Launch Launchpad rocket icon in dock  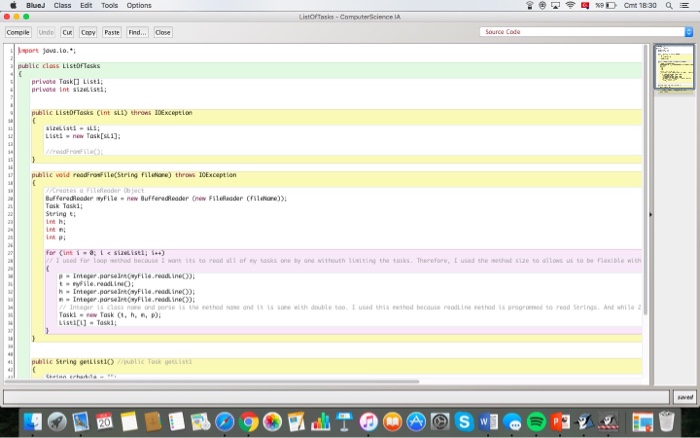57,421
